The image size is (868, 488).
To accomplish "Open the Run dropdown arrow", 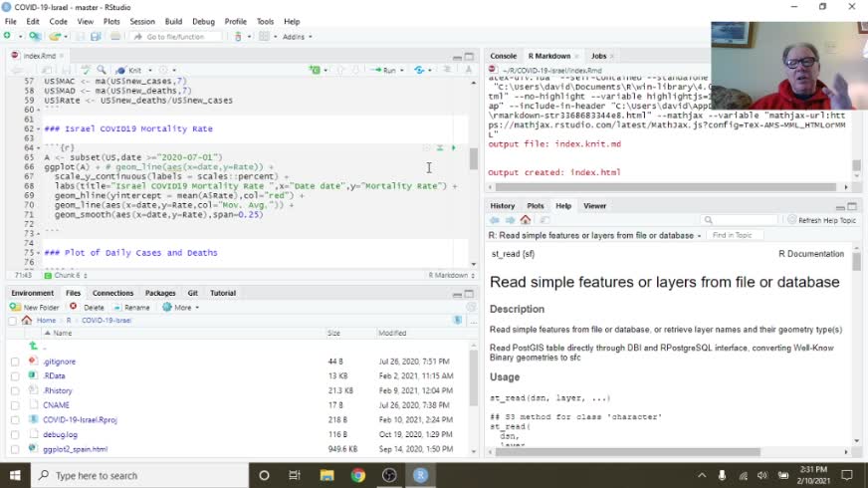I will [402, 71].
